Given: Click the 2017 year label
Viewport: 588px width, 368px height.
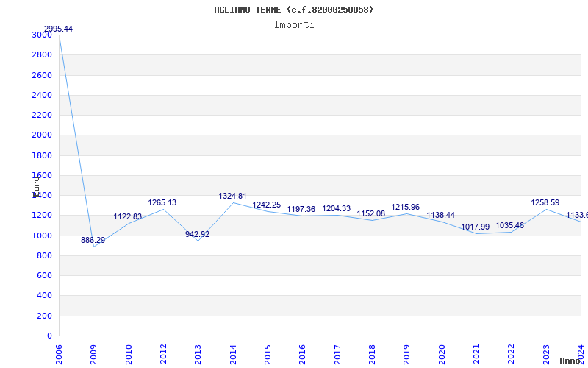Looking at the screenshot, I should [x=337, y=355].
